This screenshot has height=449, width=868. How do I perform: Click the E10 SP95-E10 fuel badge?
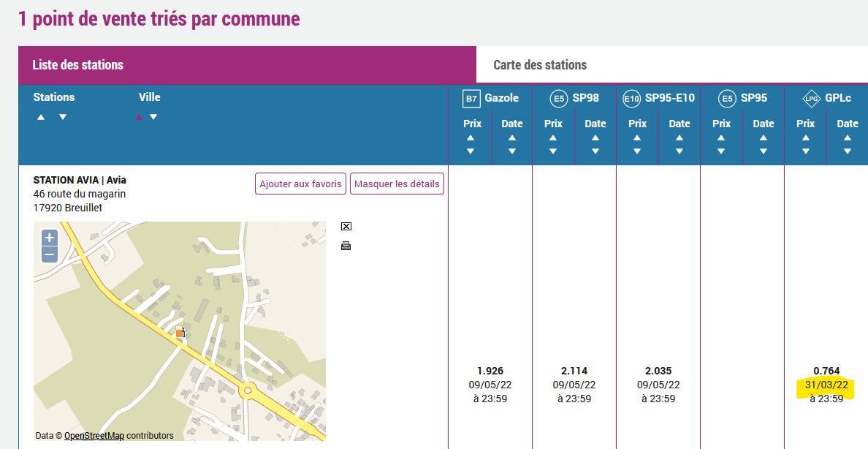tap(631, 98)
